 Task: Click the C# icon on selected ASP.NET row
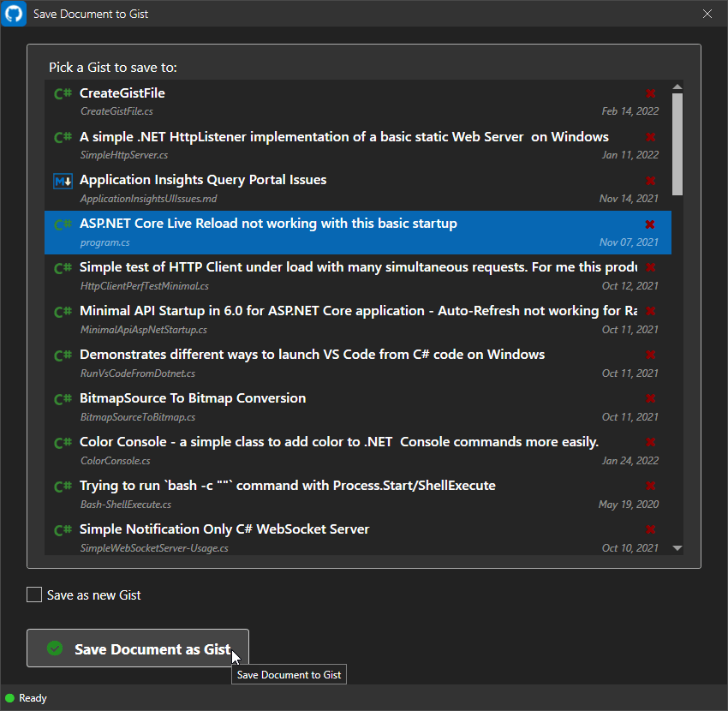[63, 224]
